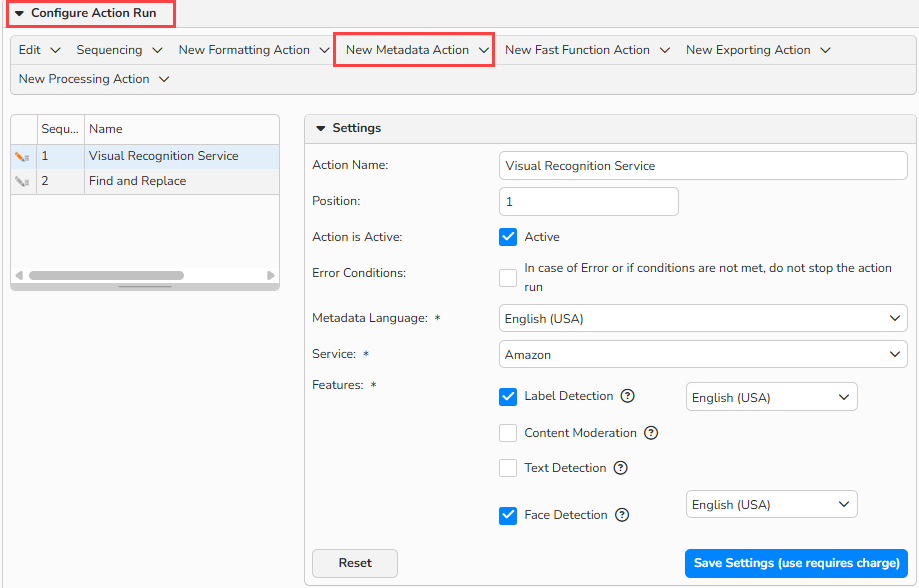This screenshot has width=919, height=588.
Task: Open the Metadata Language dropdown
Action: tap(703, 318)
